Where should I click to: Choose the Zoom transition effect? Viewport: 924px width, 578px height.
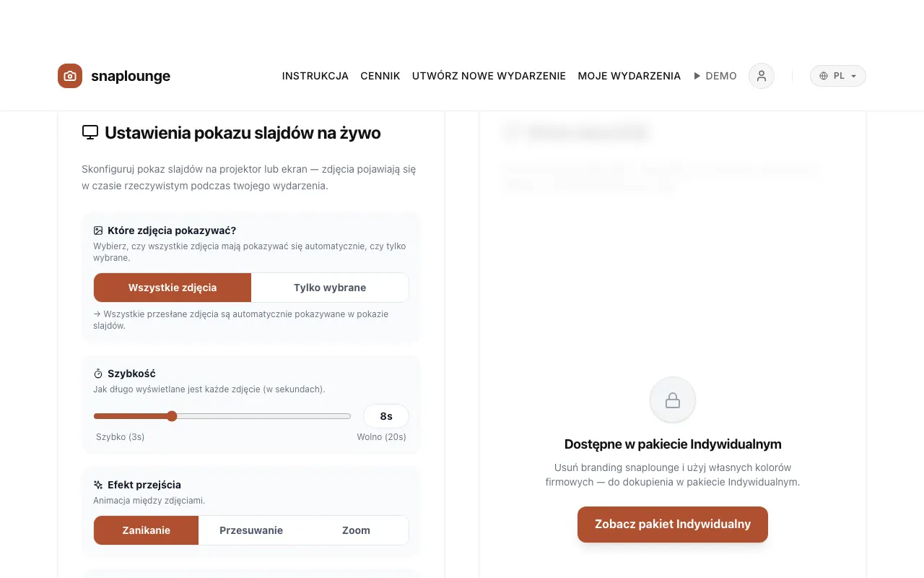click(356, 530)
